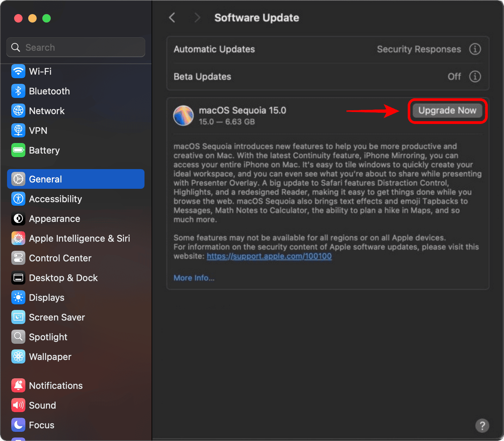504x441 pixels.
Task: Open Beta Updates info button
Action: pos(475,76)
